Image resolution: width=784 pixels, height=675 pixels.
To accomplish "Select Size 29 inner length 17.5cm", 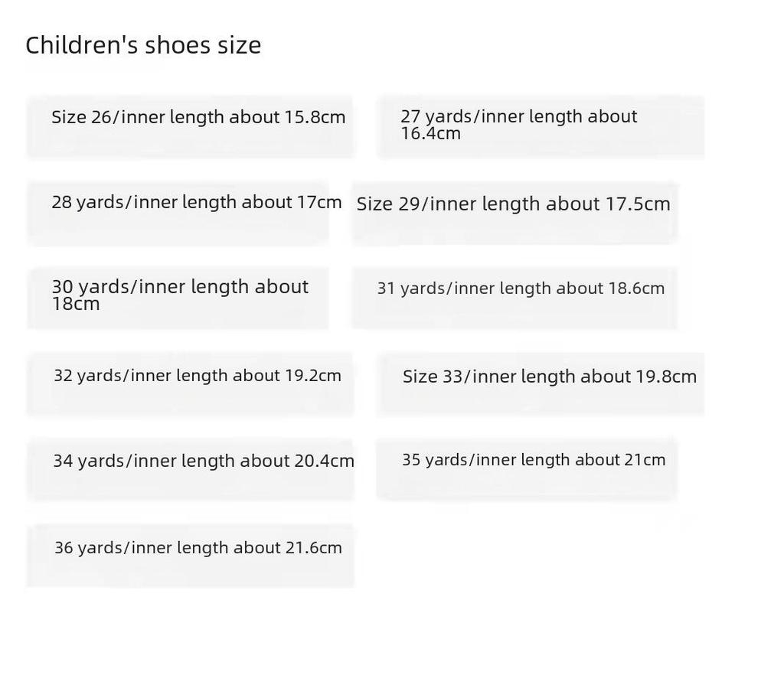I will pos(514,213).
